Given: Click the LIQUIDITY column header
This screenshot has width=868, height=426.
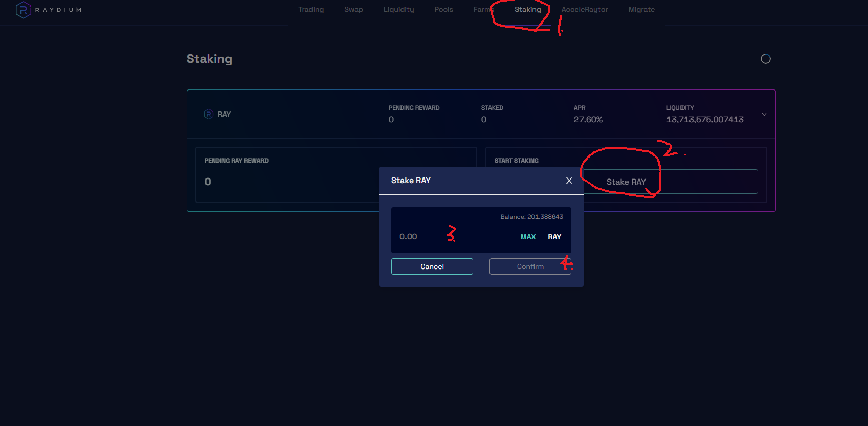Looking at the screenshot, I should click(680, 108).
